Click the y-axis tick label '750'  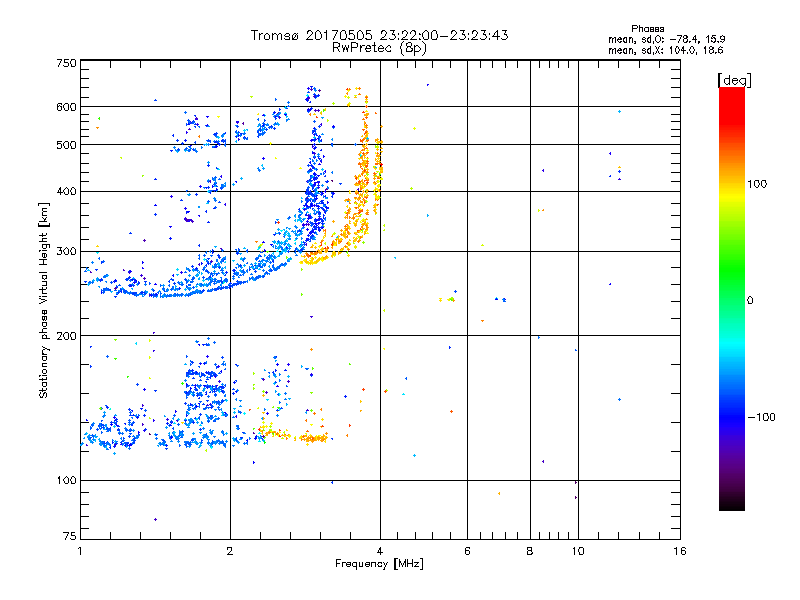point(66,63)
